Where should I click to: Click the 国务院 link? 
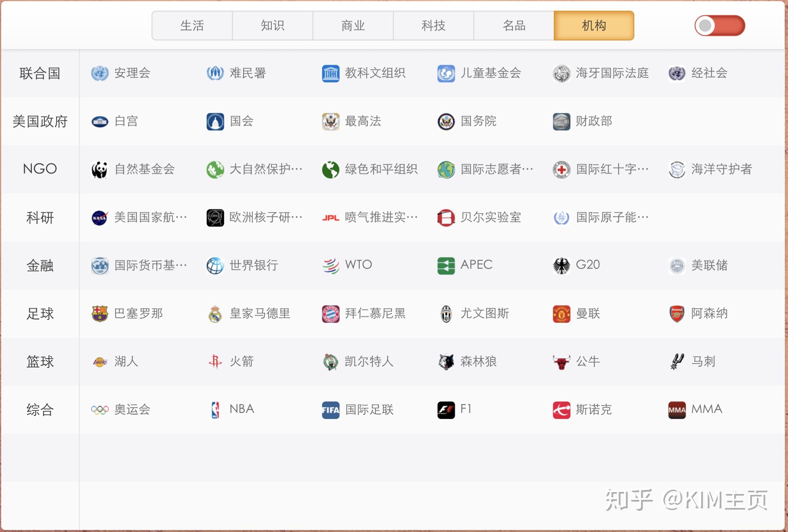click(x=479, y=121)
